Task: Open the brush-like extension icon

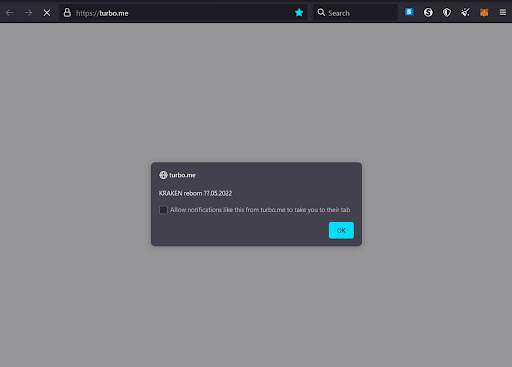Action: point(465,13)
